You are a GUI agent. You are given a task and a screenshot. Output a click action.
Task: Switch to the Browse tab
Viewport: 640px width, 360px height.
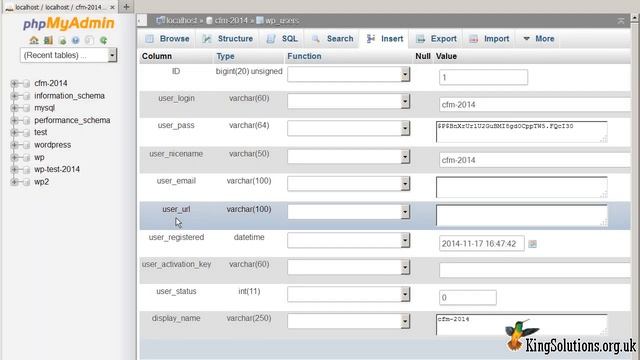point(168,39)
